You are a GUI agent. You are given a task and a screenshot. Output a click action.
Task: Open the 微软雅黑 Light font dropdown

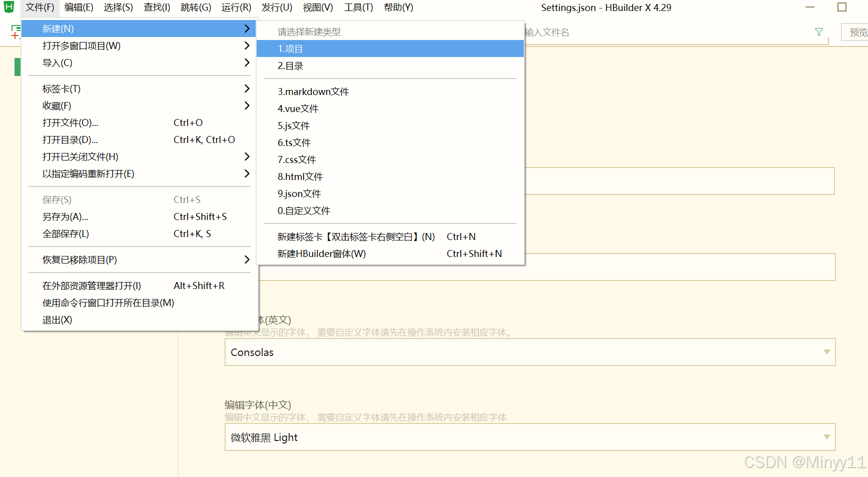coord(530,437)
